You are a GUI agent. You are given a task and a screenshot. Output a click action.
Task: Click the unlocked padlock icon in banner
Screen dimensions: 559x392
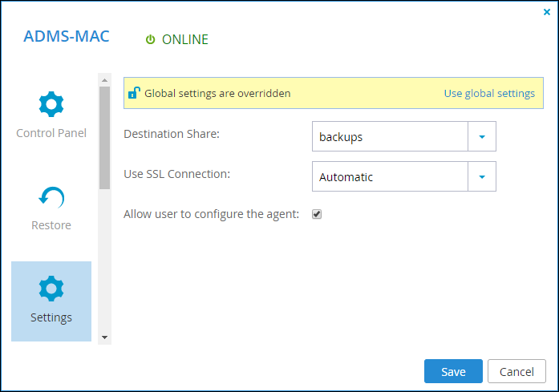pos(134,93)
